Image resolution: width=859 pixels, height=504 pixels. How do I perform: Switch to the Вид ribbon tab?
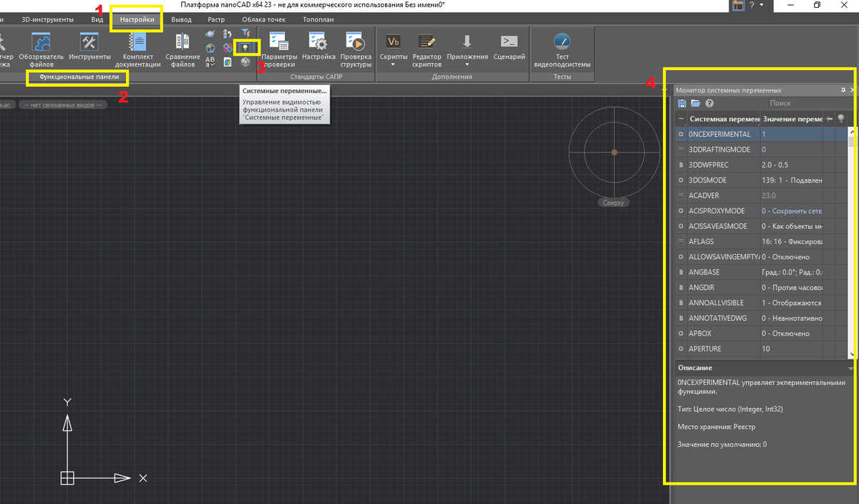[x=97, y=19]
